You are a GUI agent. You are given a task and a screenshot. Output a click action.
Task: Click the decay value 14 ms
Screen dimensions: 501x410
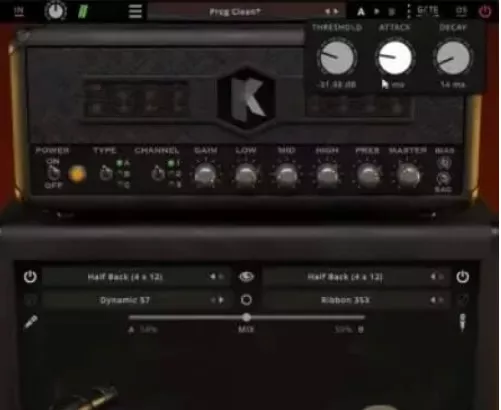[x=453, y=85]
